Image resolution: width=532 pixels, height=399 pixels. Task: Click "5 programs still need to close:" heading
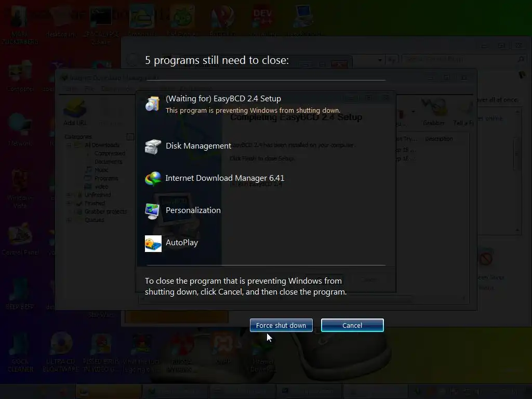pos(217,60)
